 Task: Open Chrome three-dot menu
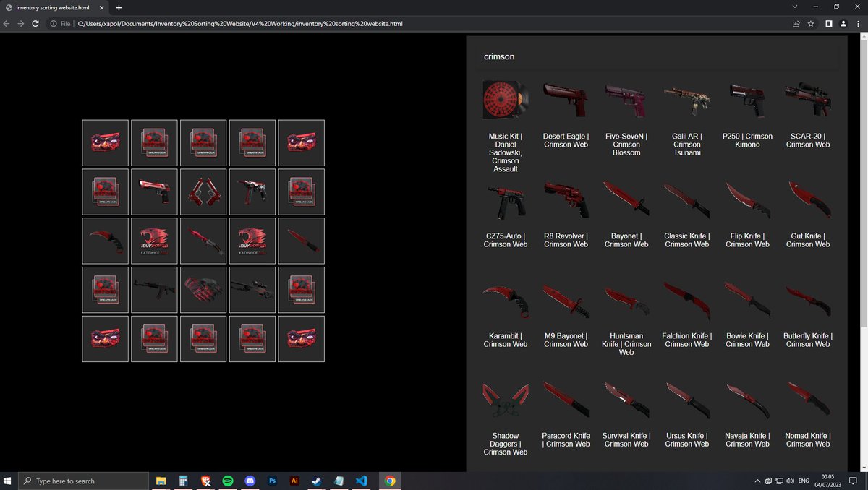[x=858, y=23]
